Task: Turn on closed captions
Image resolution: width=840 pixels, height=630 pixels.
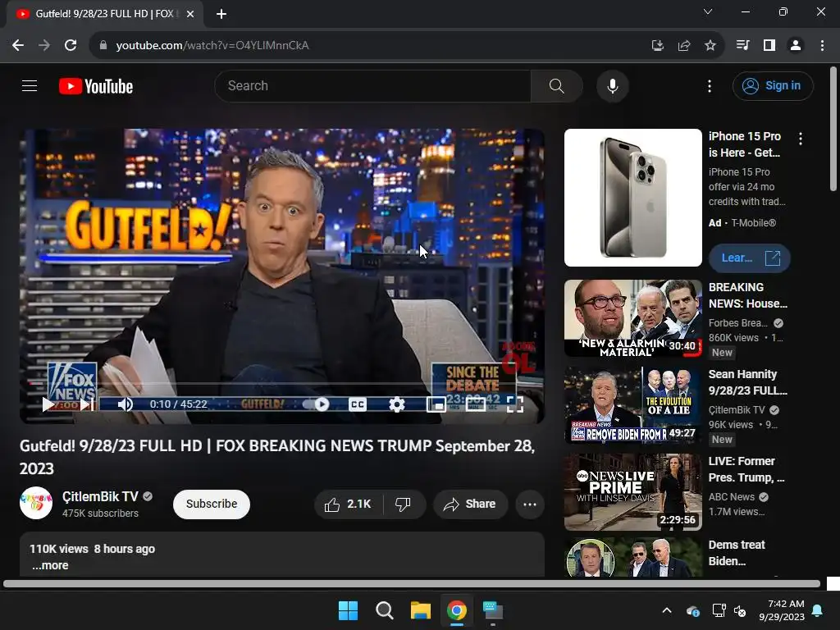Action: point(358,404)
